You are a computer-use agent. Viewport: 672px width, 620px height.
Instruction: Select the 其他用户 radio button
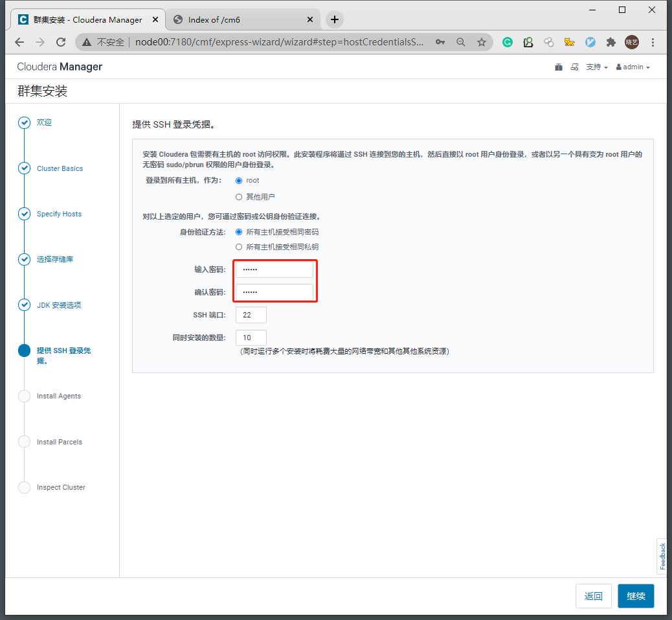pyautogui.click(x=239, y=197)
